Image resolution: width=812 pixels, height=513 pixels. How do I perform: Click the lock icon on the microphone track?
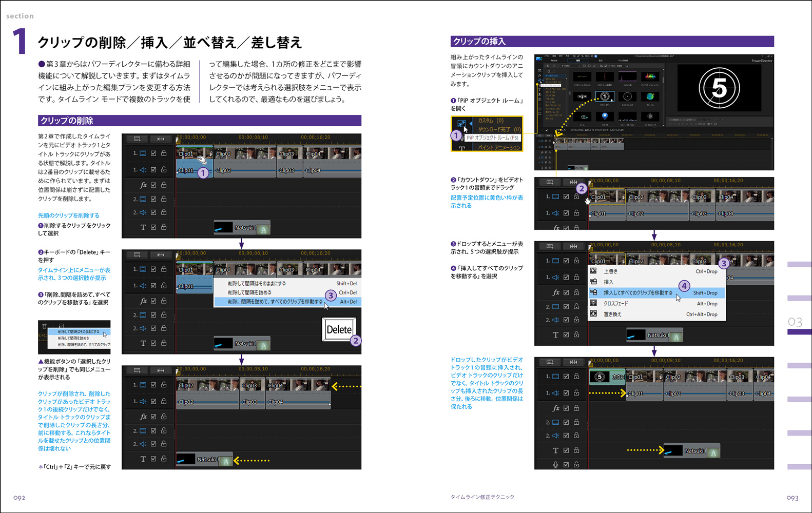tap(576, 465)
